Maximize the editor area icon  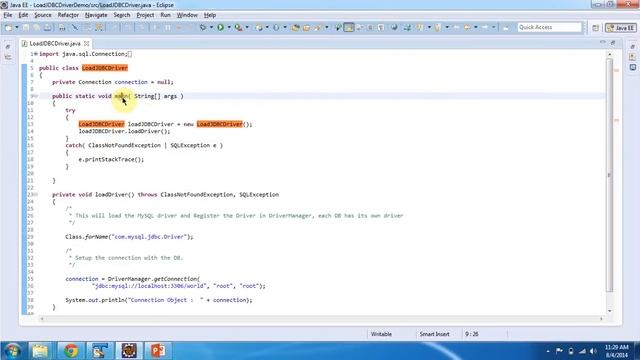pyautogui.click(x=613, y=42)
